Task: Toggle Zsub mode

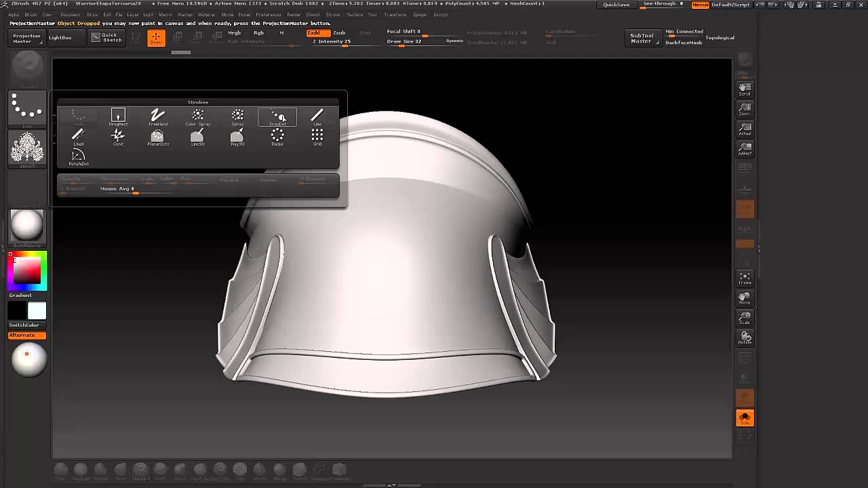Action: click(x=339, y=33)
